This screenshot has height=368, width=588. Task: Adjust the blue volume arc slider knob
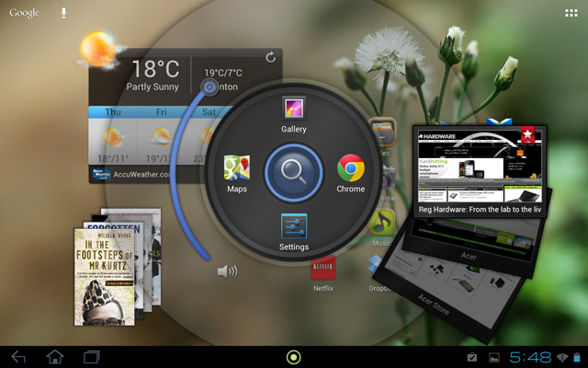(209, 87)
